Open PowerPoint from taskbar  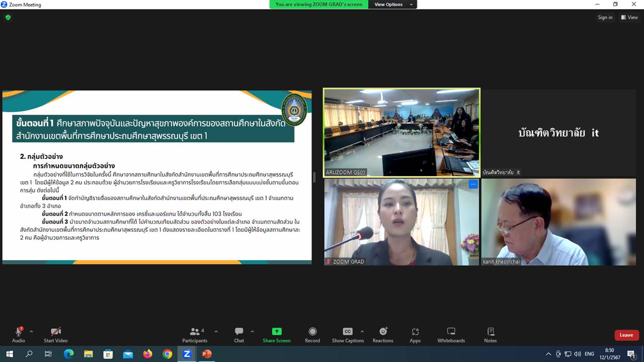207,354
